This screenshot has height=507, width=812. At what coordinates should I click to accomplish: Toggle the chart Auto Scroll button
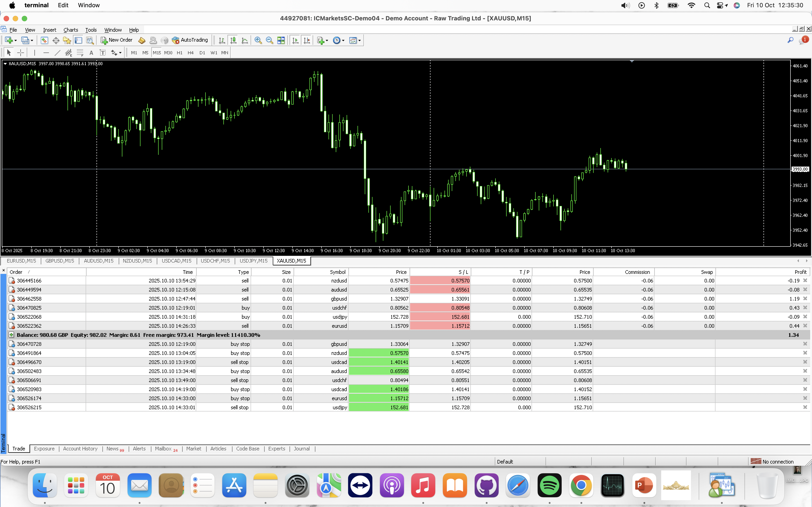295,40
